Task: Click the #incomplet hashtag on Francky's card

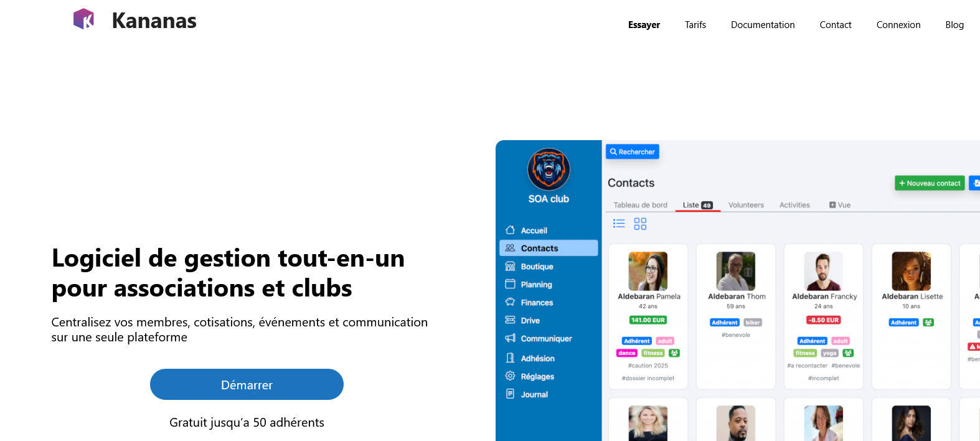Action: [x=824, y=378]
